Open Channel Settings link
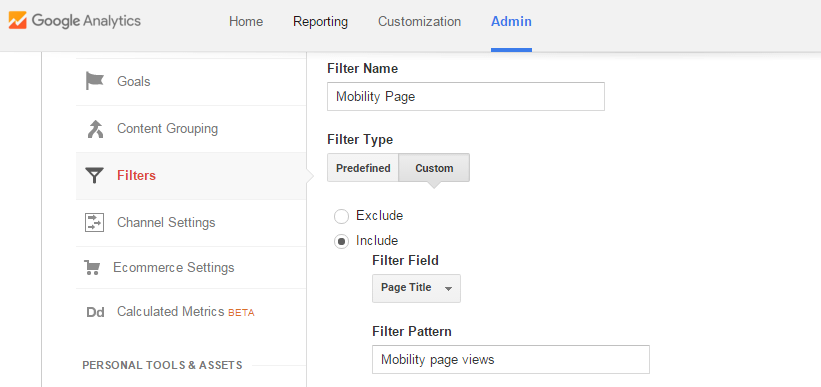Screen dimensions: 821x387 point(166,223)
